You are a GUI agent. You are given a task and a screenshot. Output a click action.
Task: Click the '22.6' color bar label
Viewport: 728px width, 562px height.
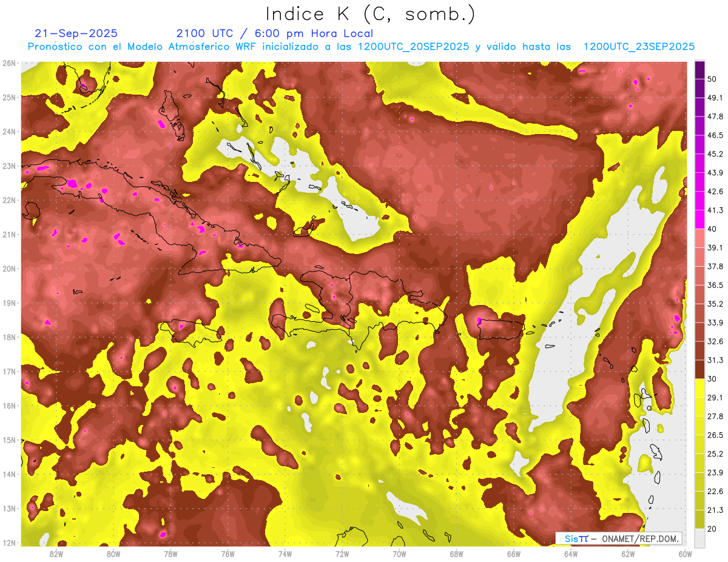(715, 492)
